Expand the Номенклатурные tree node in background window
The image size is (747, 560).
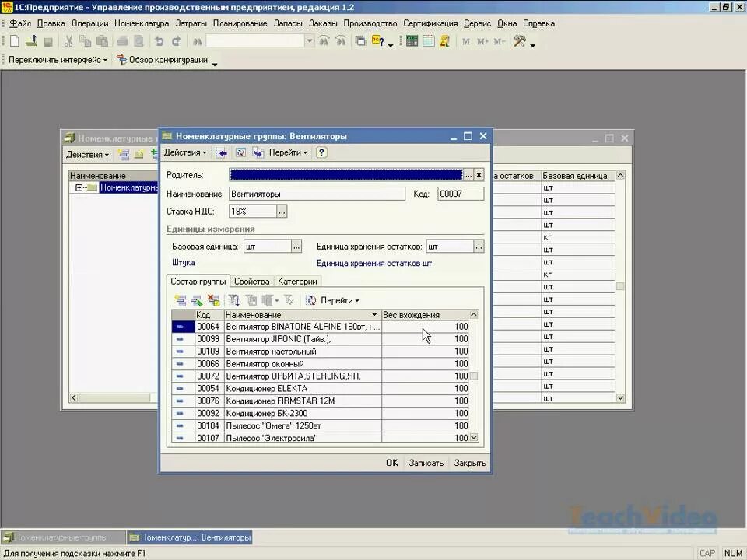click(x=79, y=187)
